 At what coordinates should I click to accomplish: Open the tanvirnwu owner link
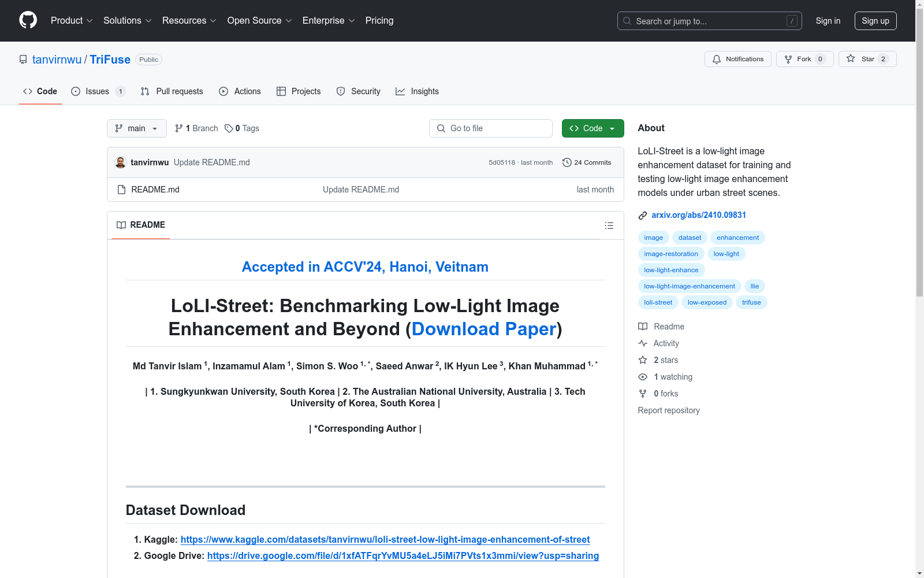click(57, 60)
